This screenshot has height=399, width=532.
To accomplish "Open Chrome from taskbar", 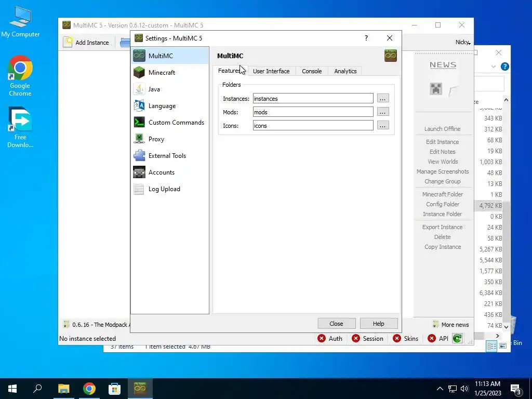I will coord(89,389).
